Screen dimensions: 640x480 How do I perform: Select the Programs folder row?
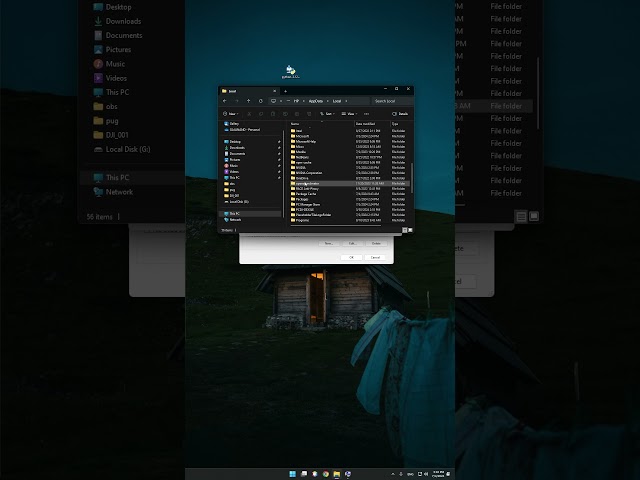(x=349, y=220)
